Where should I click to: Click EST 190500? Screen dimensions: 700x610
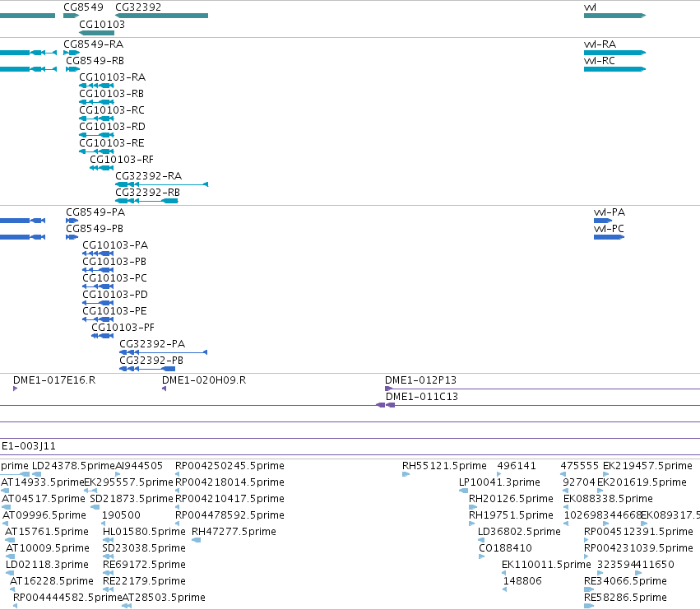[x=121, y=515]
